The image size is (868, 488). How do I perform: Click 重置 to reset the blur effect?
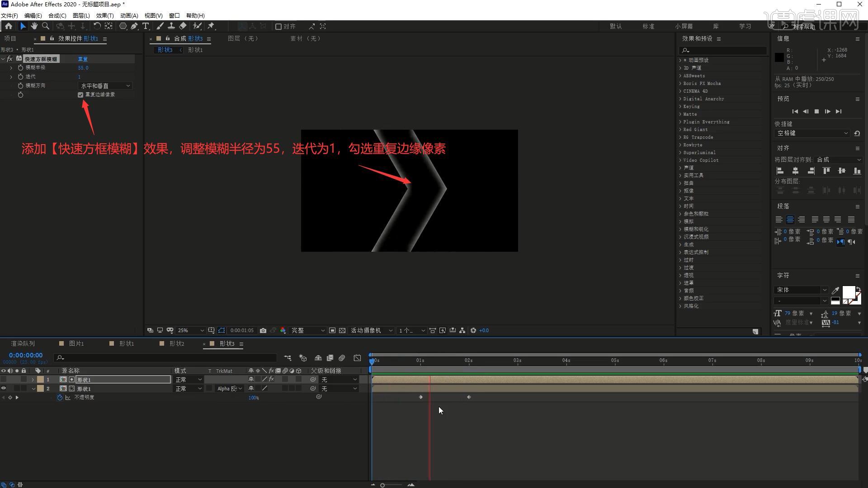(83, 59)
